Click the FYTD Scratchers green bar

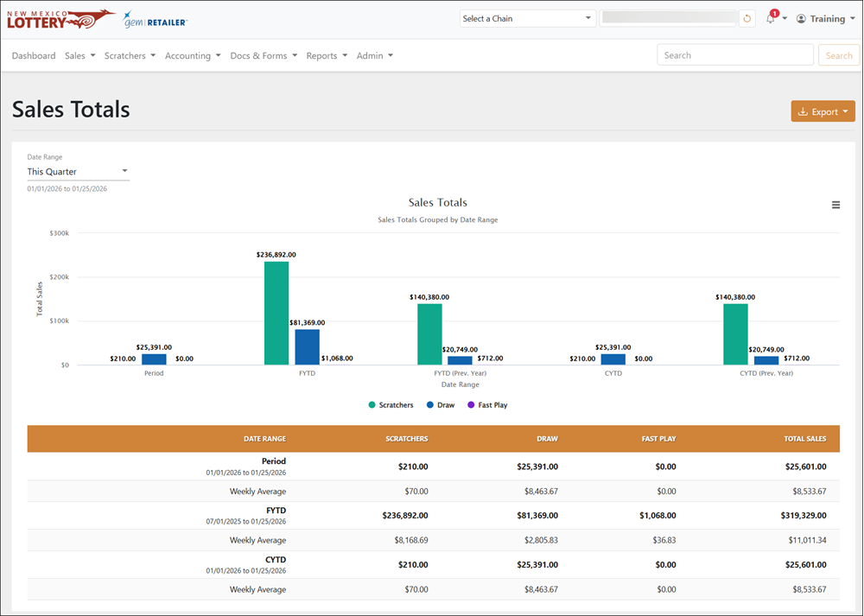pos(276,313)
